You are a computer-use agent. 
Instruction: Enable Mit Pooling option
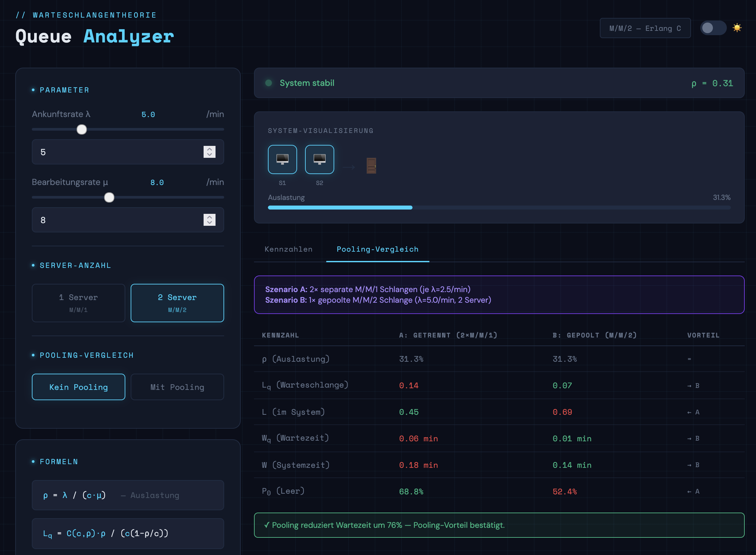pos(177,387)
